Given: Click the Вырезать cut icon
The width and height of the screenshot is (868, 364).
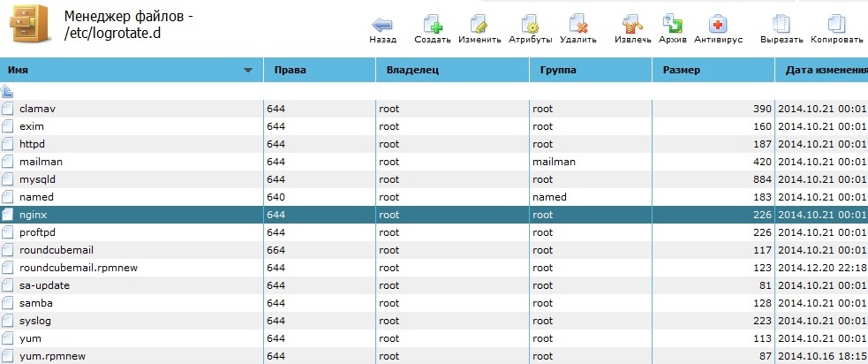Looking at the screenshot, I should [781, 24].
